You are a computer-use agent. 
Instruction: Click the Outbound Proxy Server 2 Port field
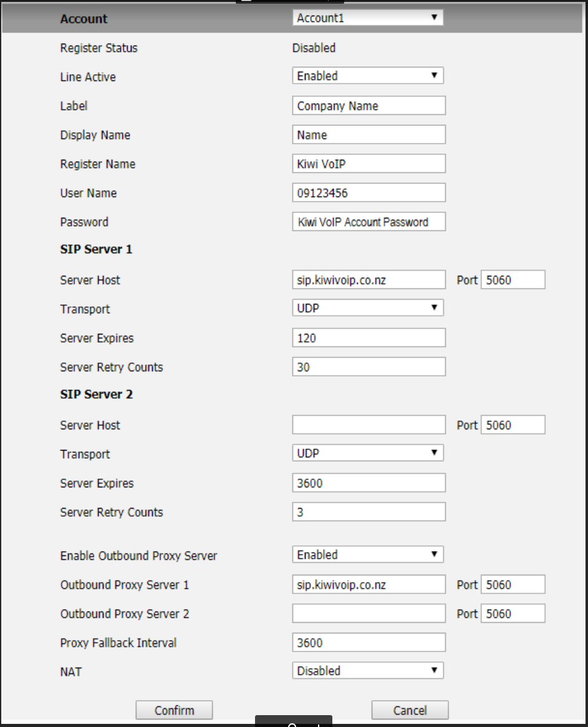(x=513, y=613)
